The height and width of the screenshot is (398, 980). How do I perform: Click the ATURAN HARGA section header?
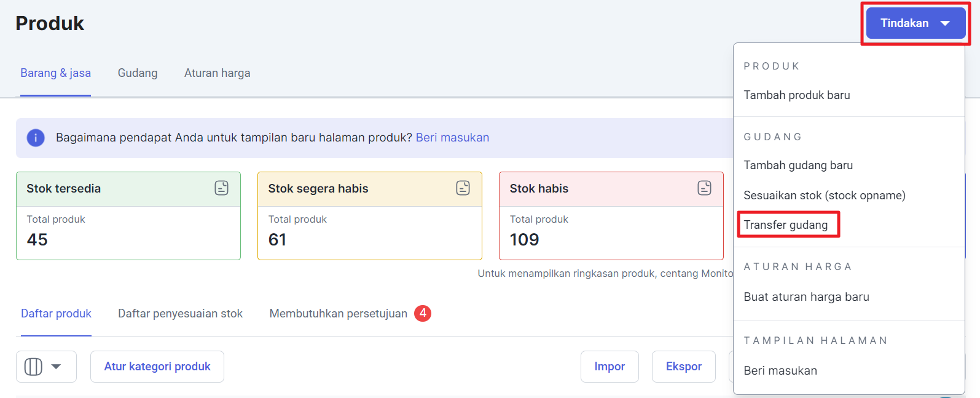[798, 267]
